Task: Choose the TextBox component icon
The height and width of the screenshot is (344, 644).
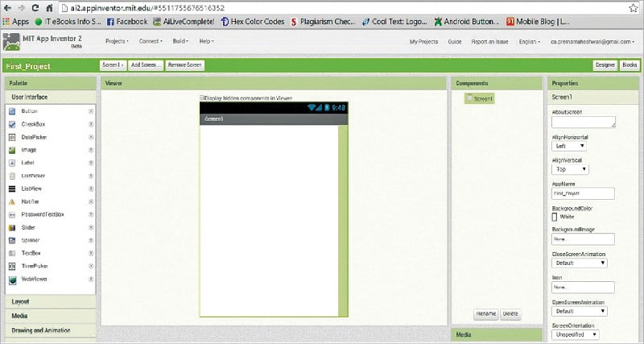Action: pos(12,253)
